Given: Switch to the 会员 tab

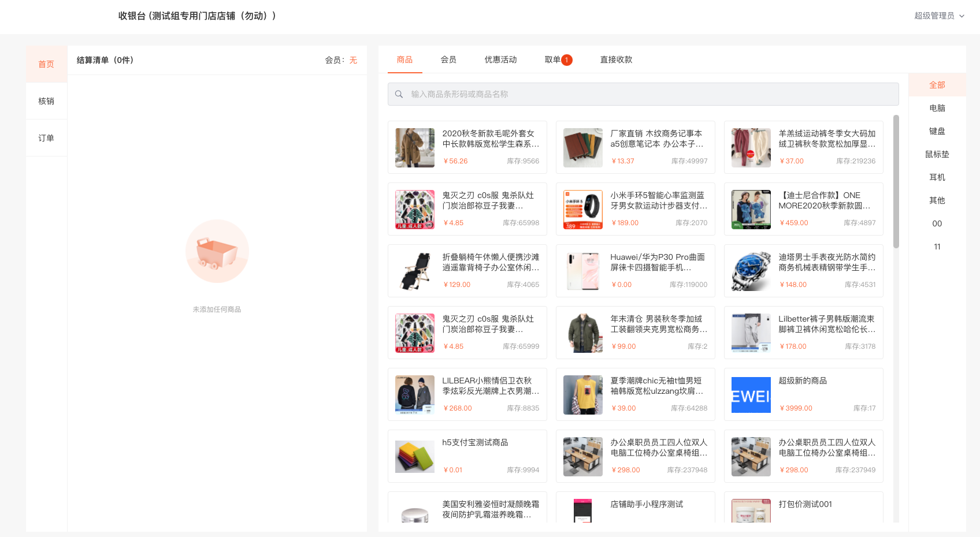Looking at the screenshot, I should [448, 59].
